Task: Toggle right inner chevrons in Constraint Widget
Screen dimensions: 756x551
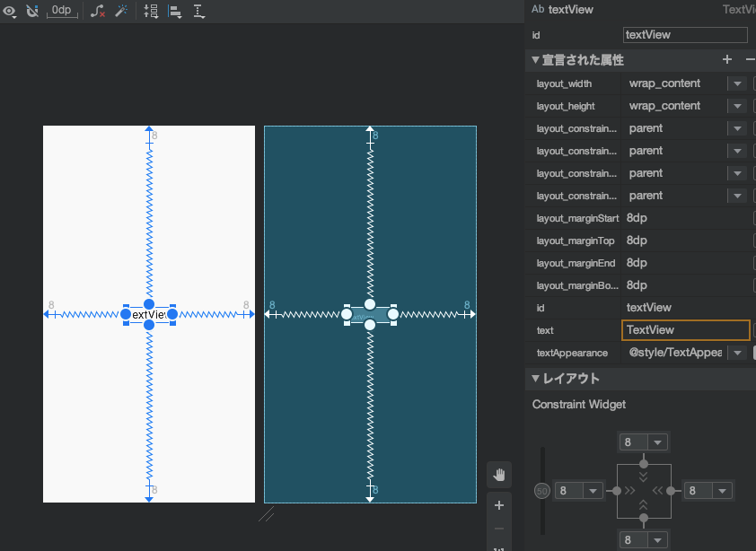Action: point(657,491)
